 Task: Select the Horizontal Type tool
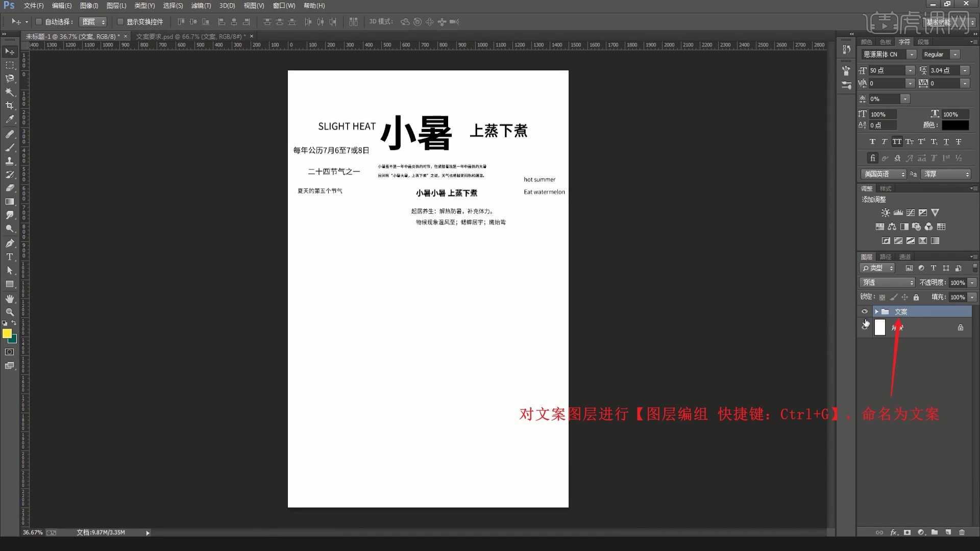click(10, 257)
